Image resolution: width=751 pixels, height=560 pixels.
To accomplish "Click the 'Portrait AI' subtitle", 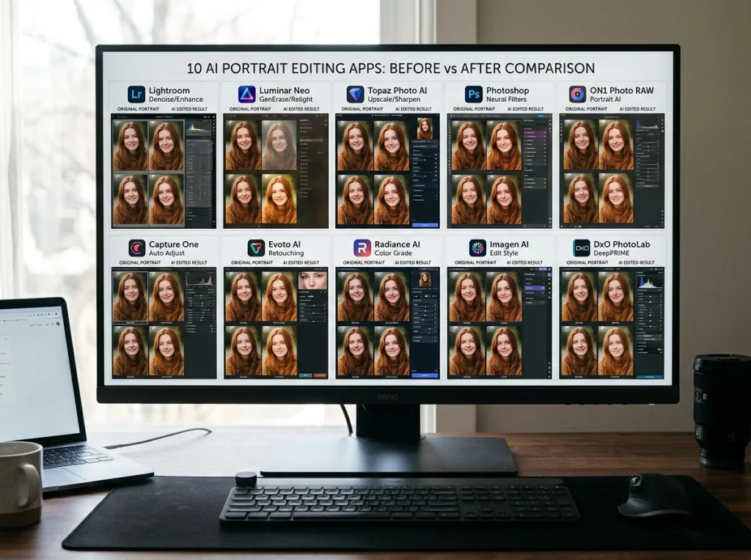I will [605, 99].
